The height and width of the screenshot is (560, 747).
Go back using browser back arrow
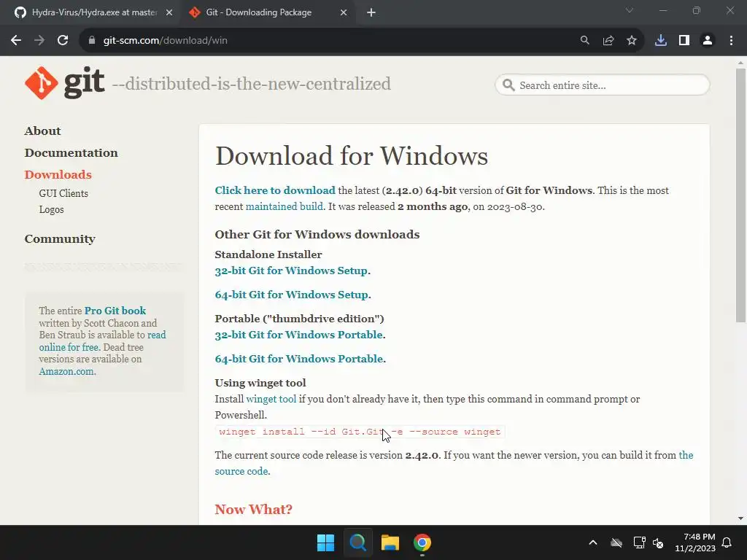pos(16,41)
